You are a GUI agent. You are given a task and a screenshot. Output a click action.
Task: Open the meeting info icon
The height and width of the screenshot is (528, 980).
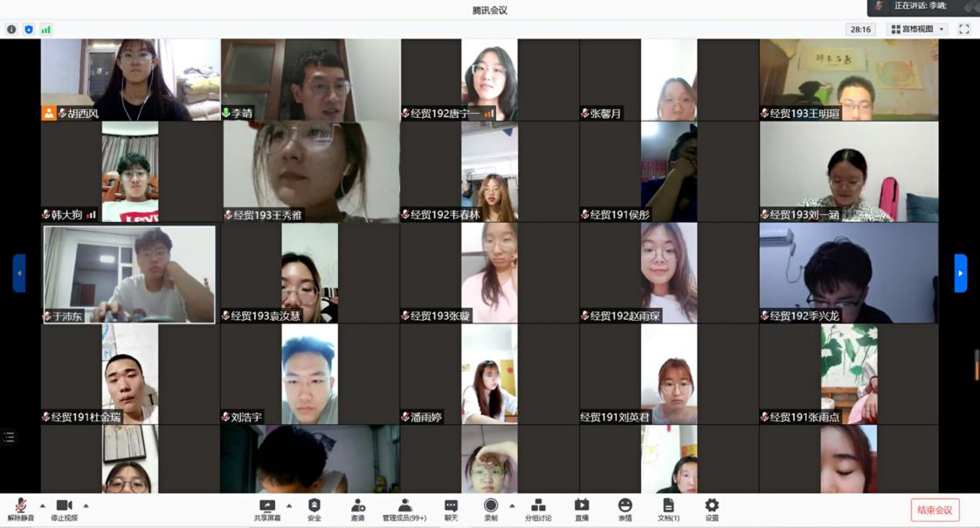(x=11, y=29)
